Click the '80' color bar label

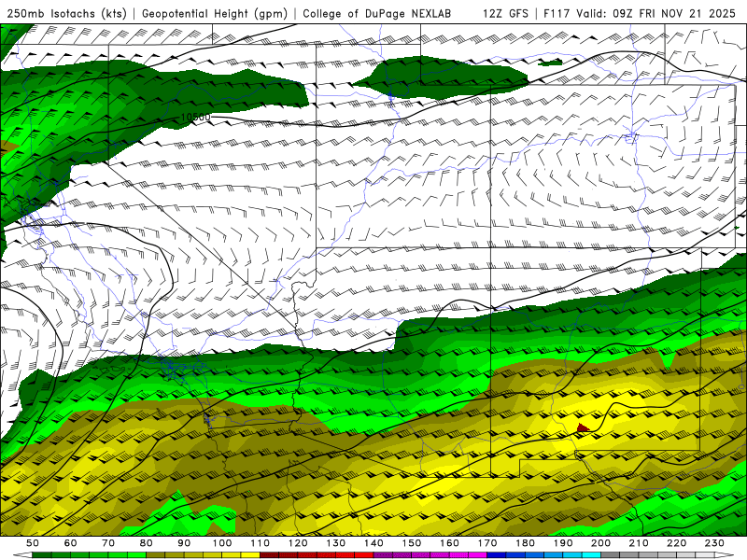pyautogui.click(x=147, y=543)
